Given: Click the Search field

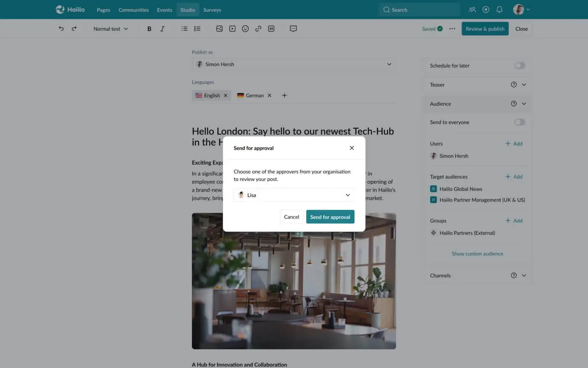Looking at the screenshot, I should (419, 10).
